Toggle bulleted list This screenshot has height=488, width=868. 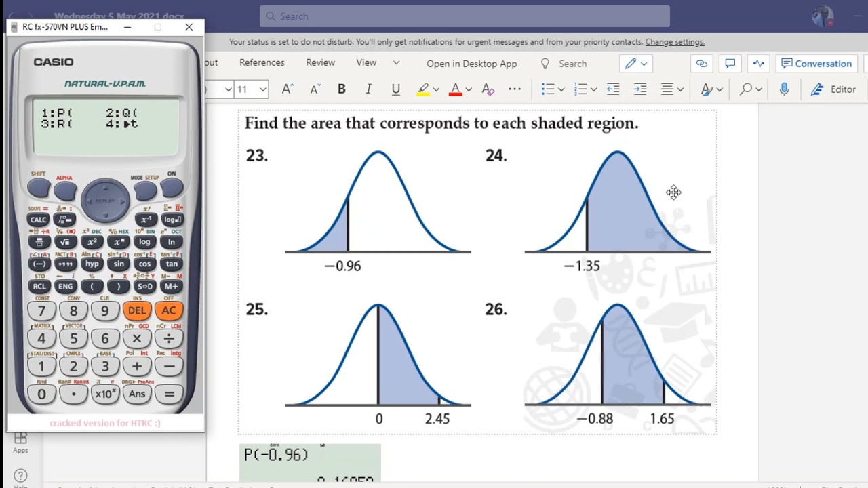(548, 89)
